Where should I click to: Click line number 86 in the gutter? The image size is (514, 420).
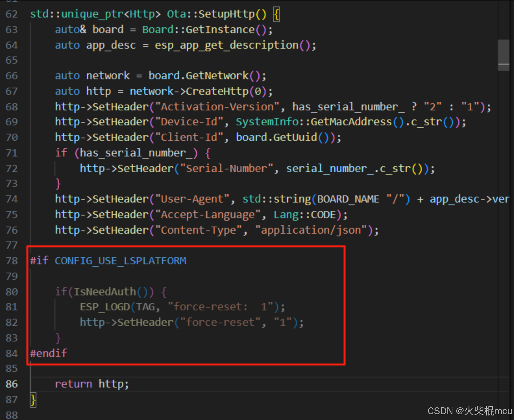tap(12, 384)
